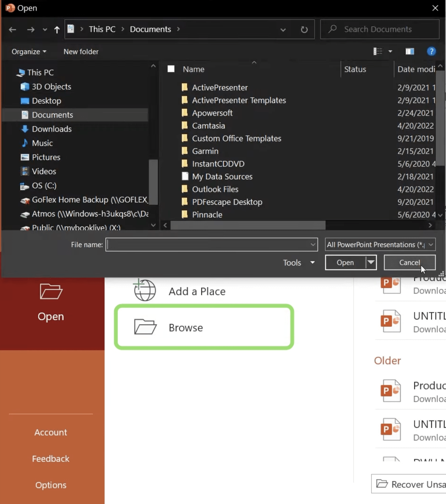This screenshot has width=446, height=504.
Task: Open Music folder in sidebar
Action: point(42,143)
